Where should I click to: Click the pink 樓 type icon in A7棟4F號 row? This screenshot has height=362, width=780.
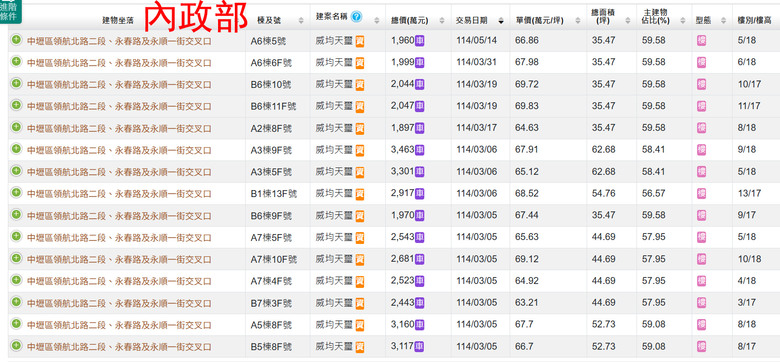pyautogui.click(x=701, y=281)
